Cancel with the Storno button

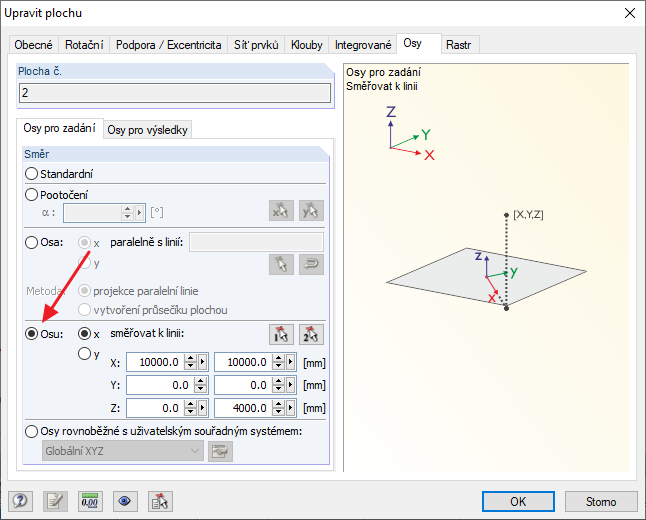[601, 501]
